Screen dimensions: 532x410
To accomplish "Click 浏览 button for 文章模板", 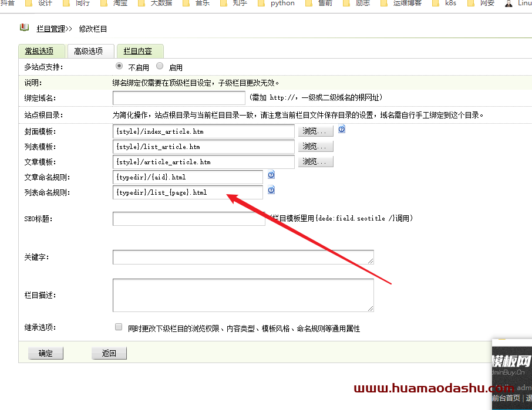I will click(316, 162).
